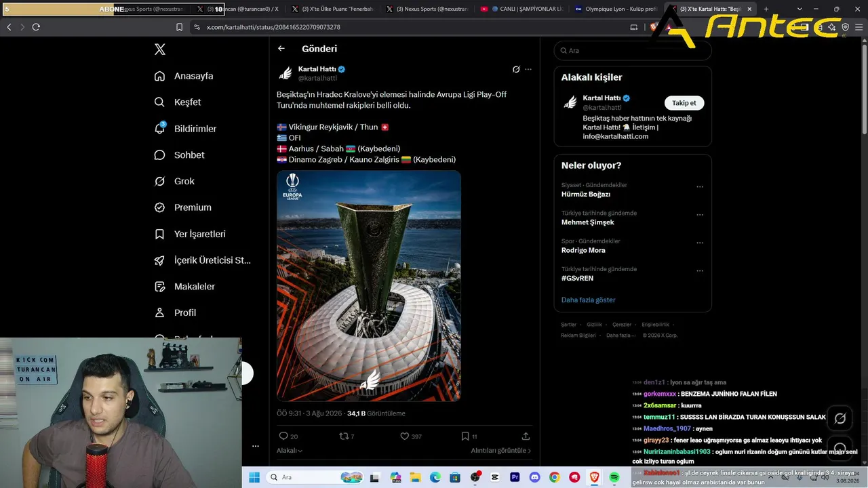
Task: Open more options for Hürmüz Boğazı trend
Action: [x=700, y=186]
